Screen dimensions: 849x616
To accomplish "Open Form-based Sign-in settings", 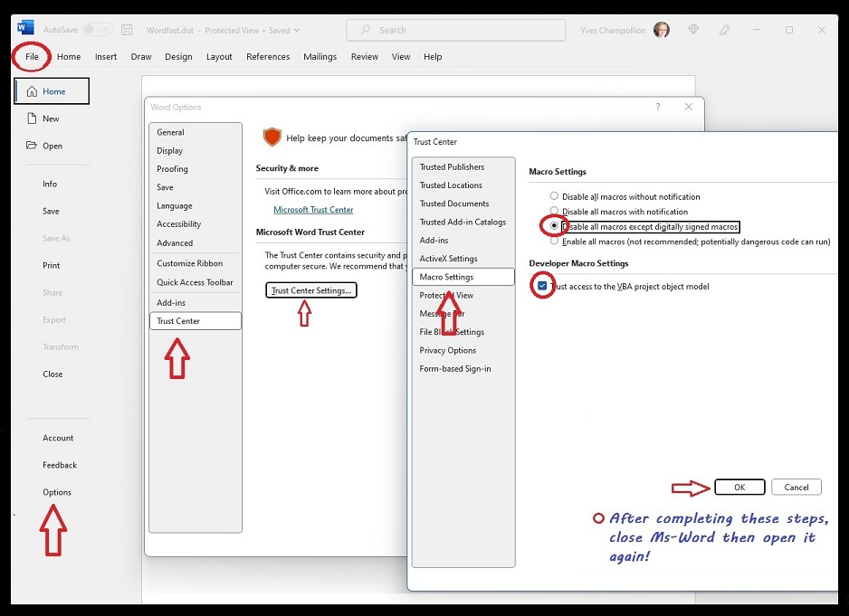I will (x=463, y=369).
